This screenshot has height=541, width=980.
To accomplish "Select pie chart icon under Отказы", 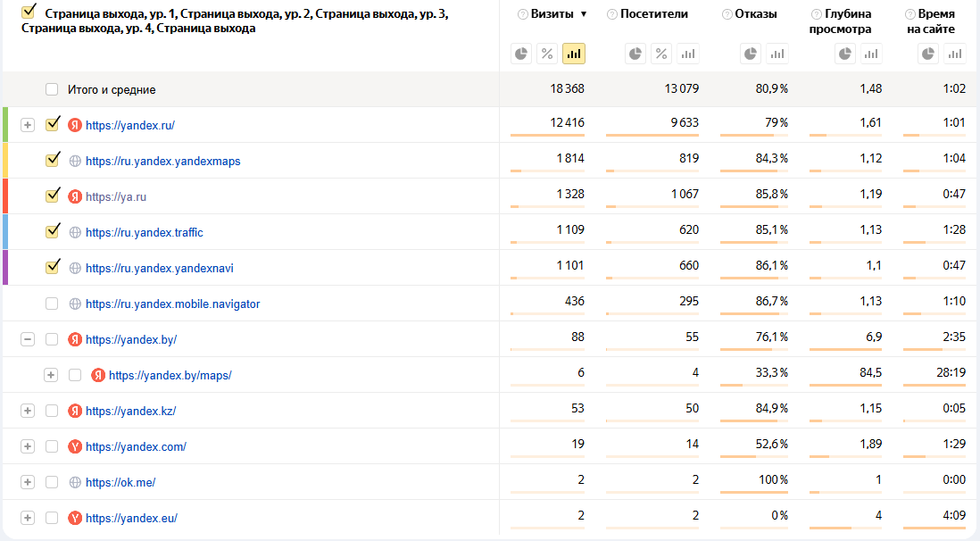I will coord(751,54).
